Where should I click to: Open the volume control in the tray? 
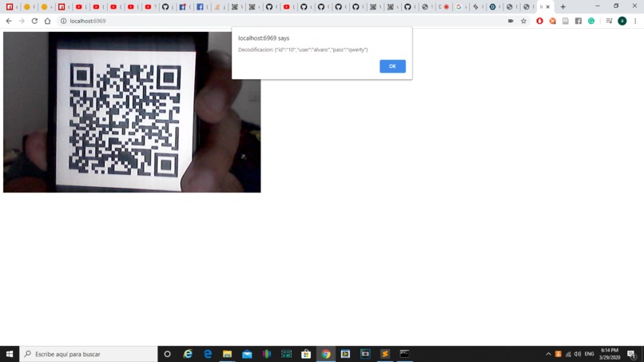tap(578, 354)
